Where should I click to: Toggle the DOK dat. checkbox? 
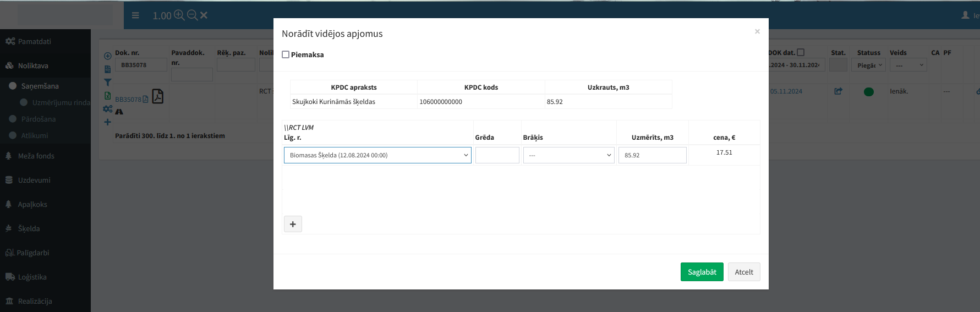pyautogui.click(x=801, y=52)
